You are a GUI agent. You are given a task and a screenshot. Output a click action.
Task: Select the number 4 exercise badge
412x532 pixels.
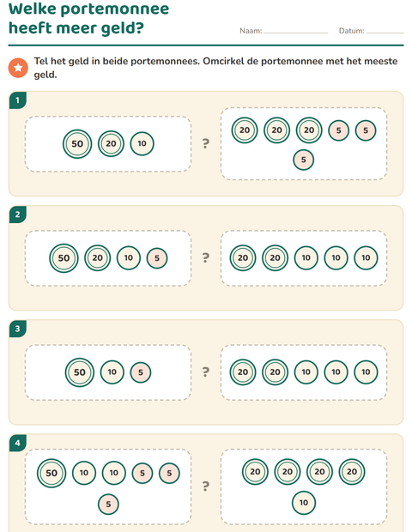pyautogui.click(x=18, y=443)
